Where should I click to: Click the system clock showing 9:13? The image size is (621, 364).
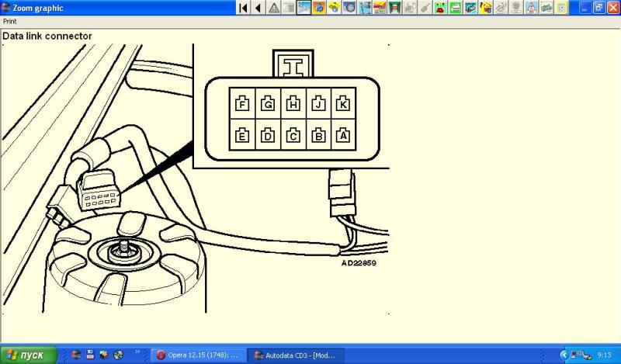[604, 355]
